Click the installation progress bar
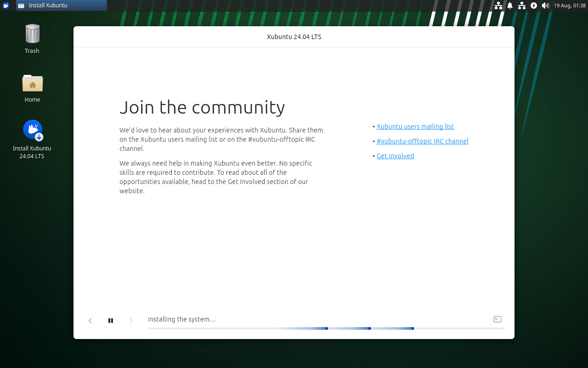Image resolution: width=588 pixels, height=368 pixels. click(327, 328)
